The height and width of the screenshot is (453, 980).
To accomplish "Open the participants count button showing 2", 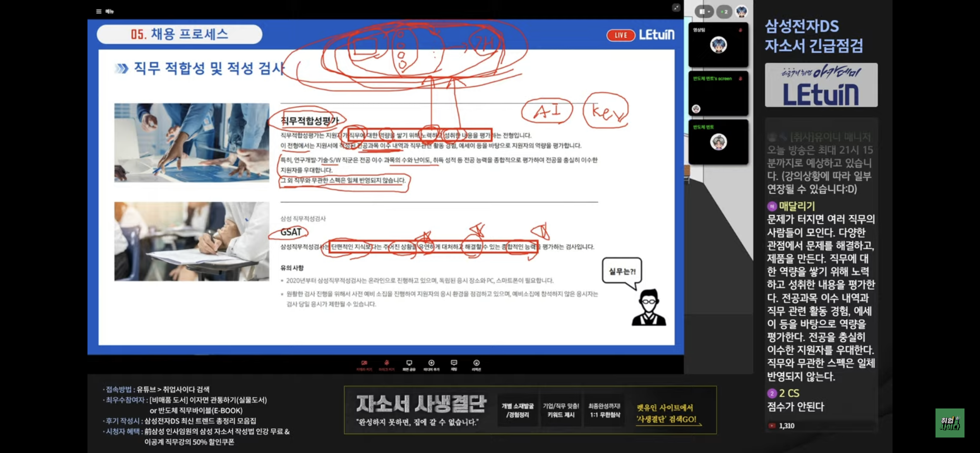I will click(724, 12).
